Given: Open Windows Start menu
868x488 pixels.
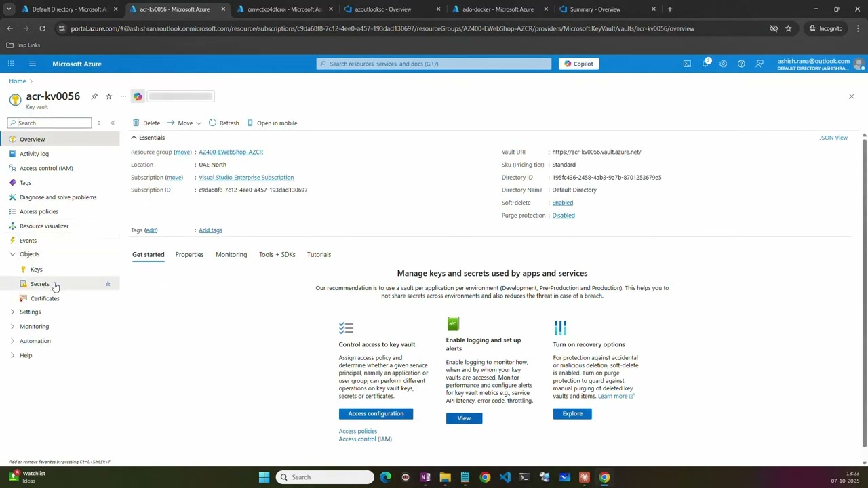Looking at the screenshot, I should click(264, 477).
